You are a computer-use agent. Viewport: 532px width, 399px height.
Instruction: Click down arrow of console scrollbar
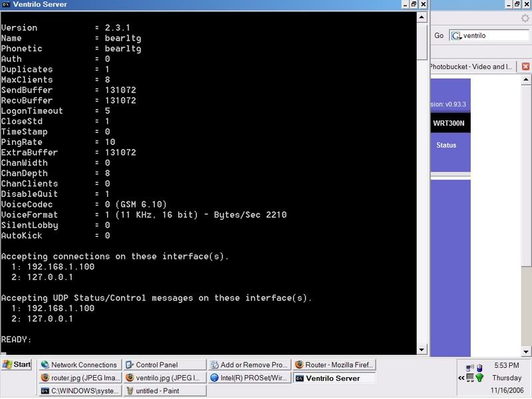tap(422, 350)
